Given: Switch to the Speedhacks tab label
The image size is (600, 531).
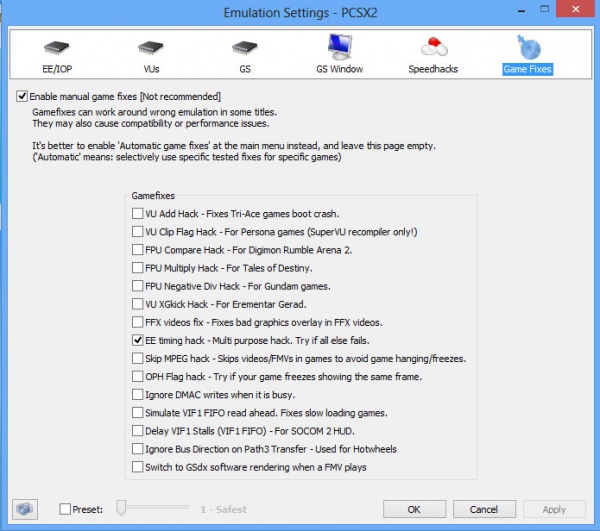Looking at the screenshot, I should [x=433, y=69].
